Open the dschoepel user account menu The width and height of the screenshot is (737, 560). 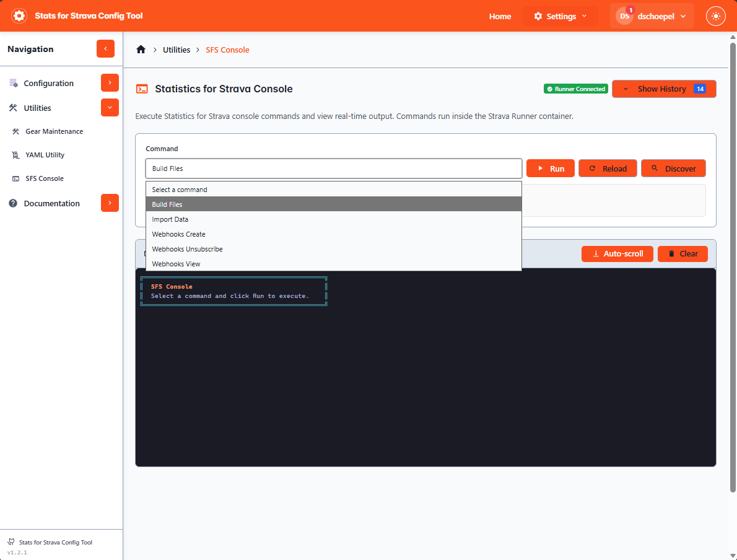pyautogui.click(x=652, y=16)
